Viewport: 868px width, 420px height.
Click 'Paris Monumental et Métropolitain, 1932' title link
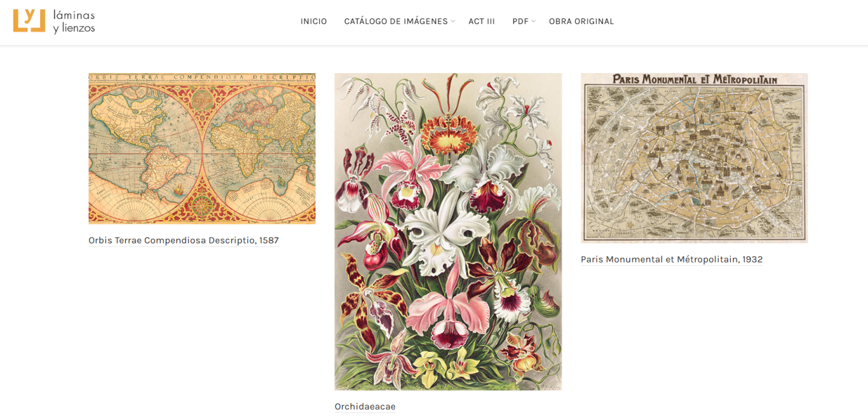click(672, 259)
